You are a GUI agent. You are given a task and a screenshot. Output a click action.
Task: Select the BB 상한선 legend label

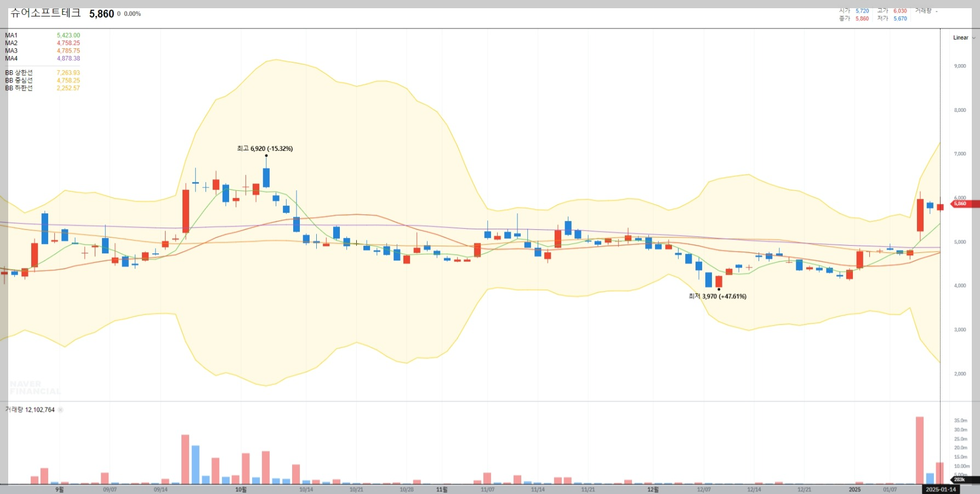(19, 72)
